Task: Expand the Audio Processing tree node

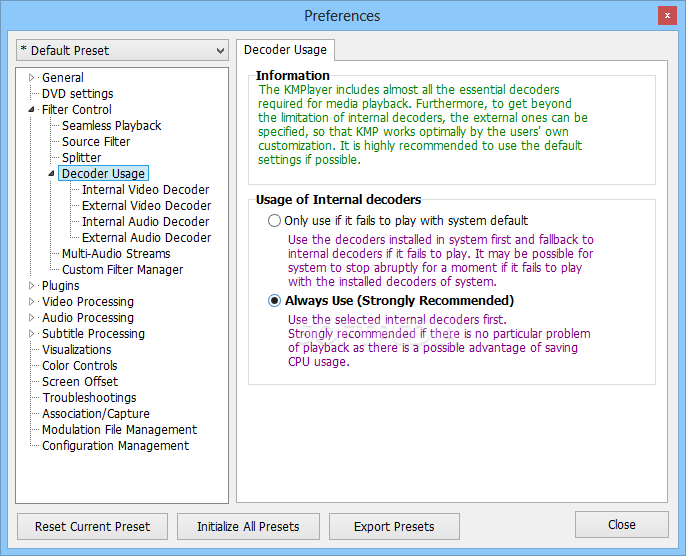Action: click(32, 317)
